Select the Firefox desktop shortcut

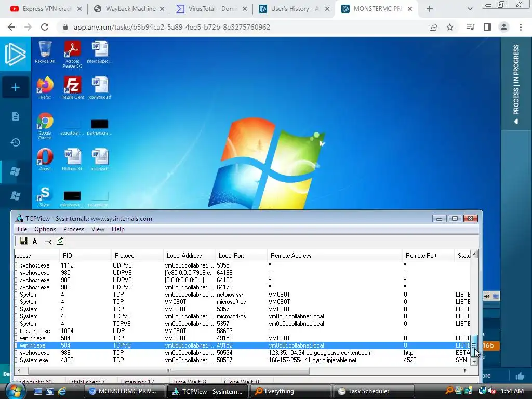click(45, 88)
